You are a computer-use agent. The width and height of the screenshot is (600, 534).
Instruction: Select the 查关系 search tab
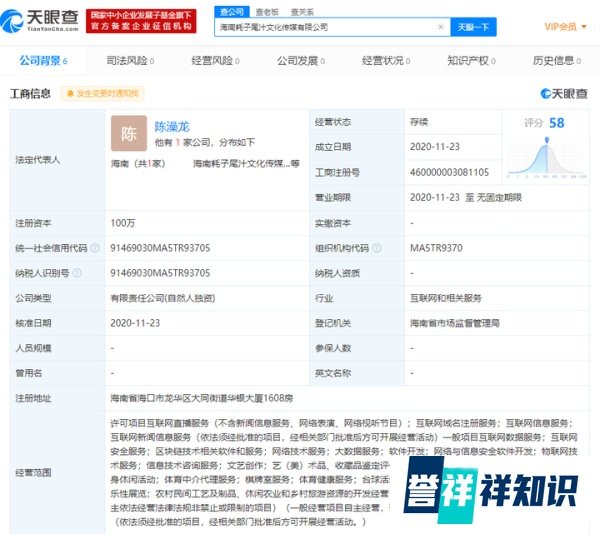tap(302, 12)
